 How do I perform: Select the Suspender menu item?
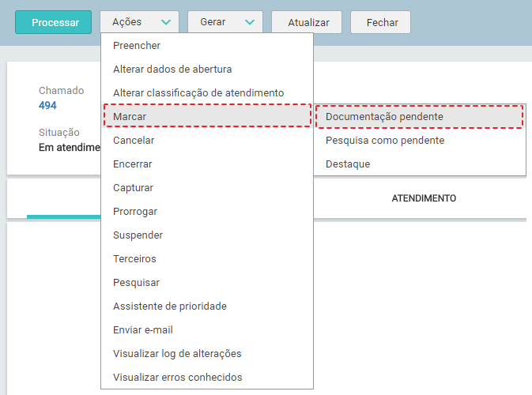(207, 235)
